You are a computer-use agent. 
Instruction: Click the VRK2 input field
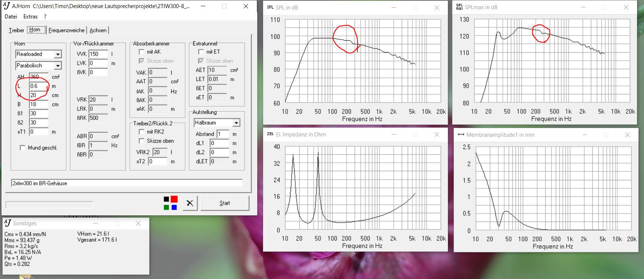160,152
